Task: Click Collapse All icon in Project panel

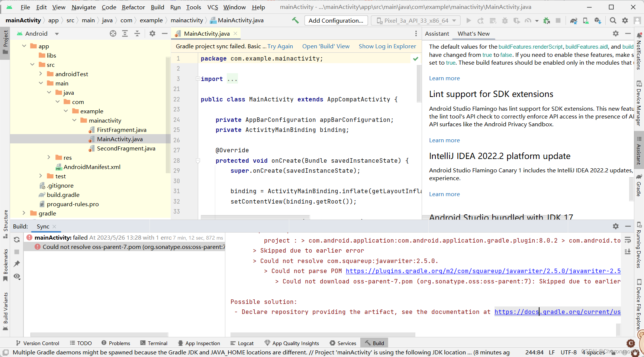Action: 137,33
